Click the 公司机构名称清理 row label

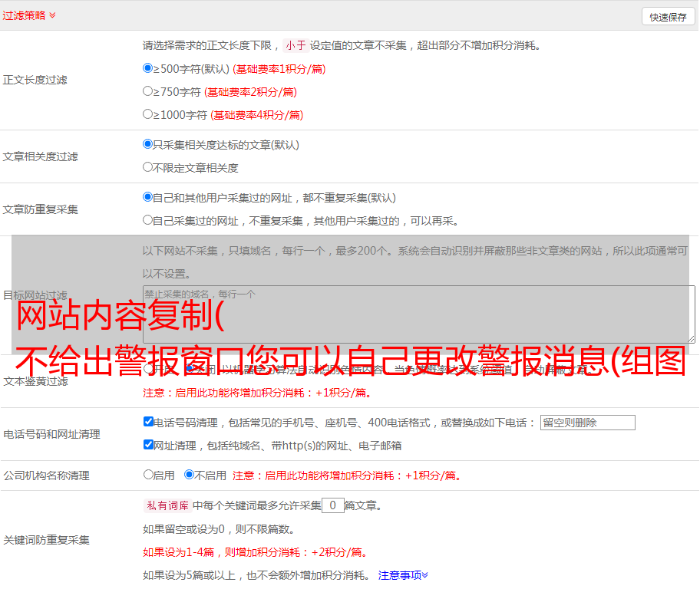click(x=46, y=475)
